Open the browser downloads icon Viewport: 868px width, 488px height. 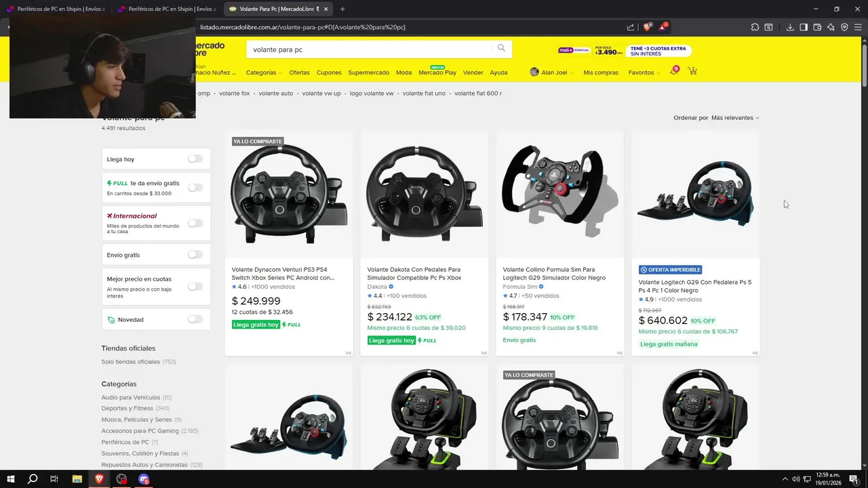[x=790, y=27]
